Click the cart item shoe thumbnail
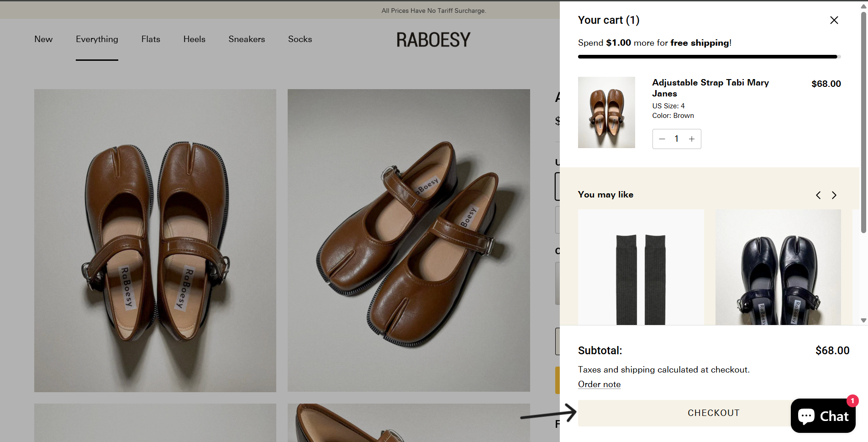Image resolution: width=868 pixels, height=442 pixels. pos(606,112)
